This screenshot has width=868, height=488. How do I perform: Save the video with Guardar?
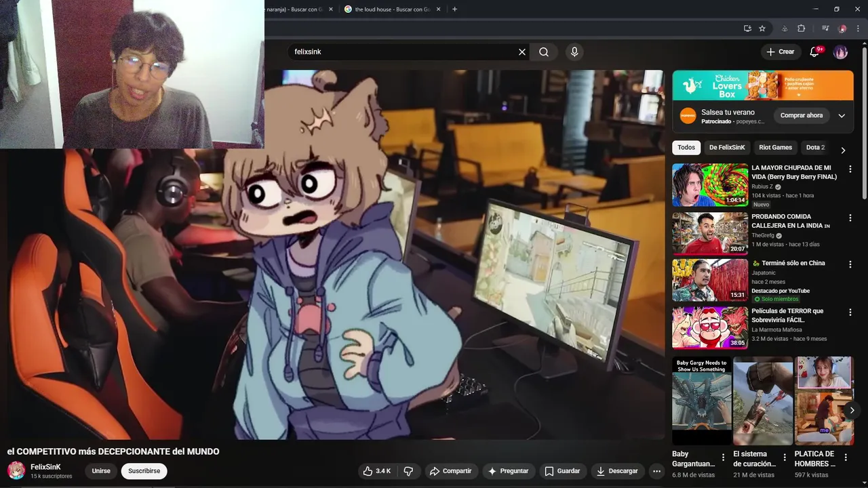(562, 471)
